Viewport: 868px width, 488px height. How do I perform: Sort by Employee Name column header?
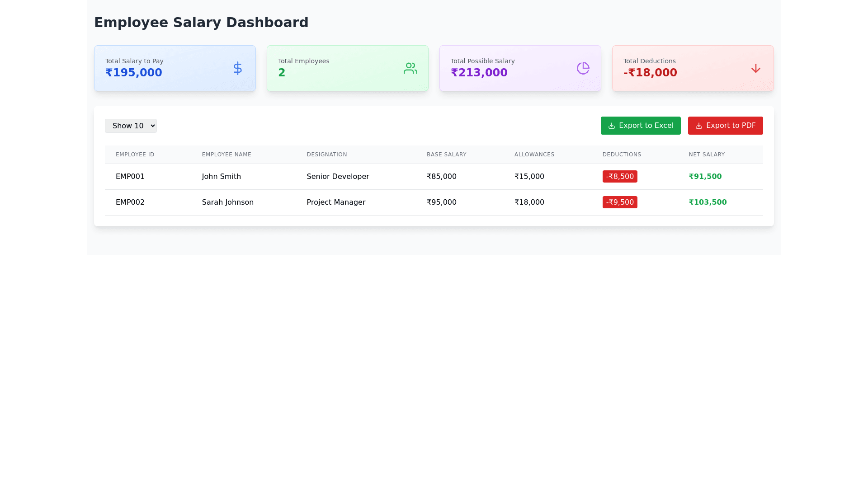(x=226, y=155)
